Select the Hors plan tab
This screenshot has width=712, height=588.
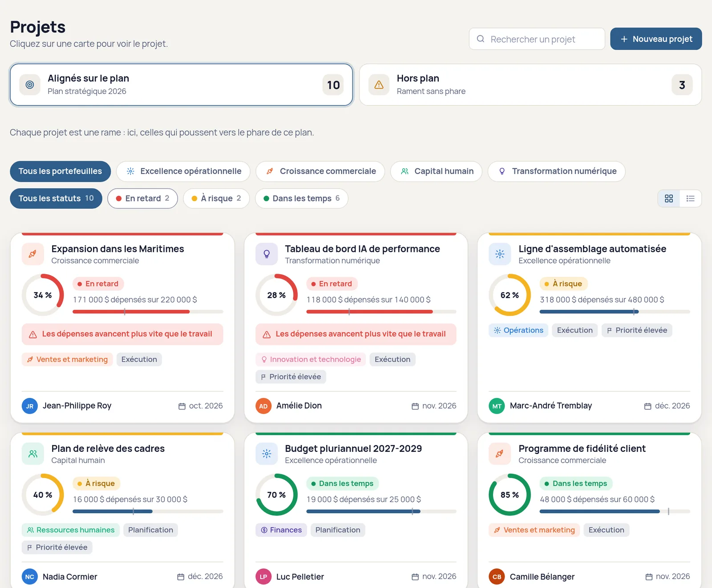pyautogui.click(x=530, y=85)
